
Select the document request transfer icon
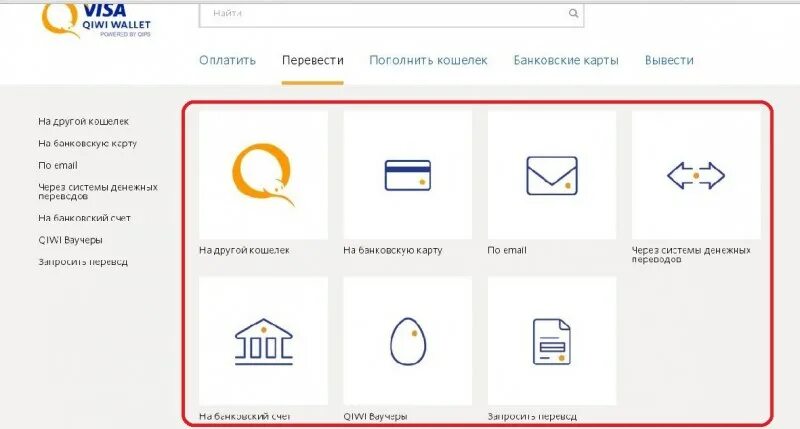[x=552, y=341]
